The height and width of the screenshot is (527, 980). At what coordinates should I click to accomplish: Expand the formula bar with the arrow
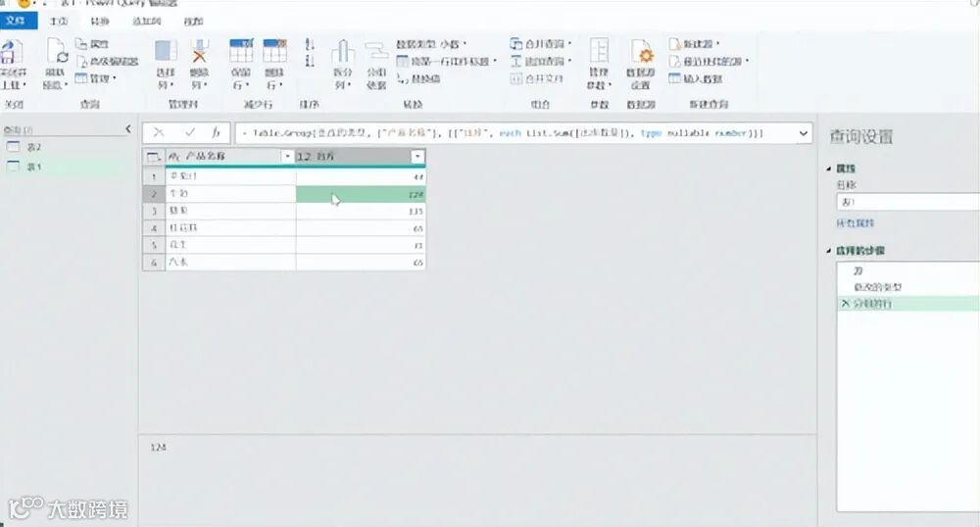coord(804,133)
